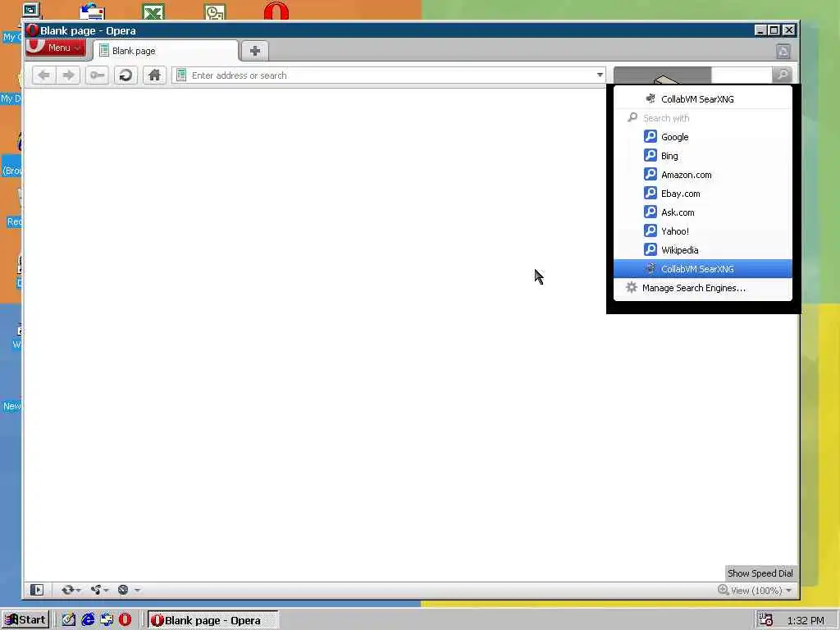
Task: Go back using the Back arrow
Action: (44, 75)
